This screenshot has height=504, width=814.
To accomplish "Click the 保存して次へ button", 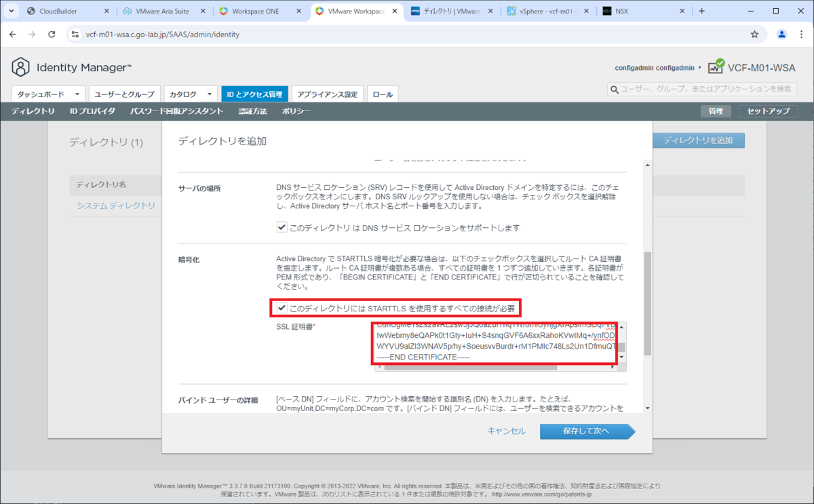I will [x=587, y=431].
